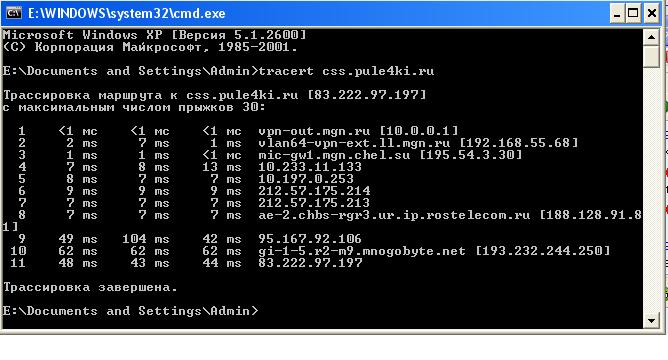Click the address 10.233.11.133 on hop 4
668x360 pixels.
pos(310,167)
